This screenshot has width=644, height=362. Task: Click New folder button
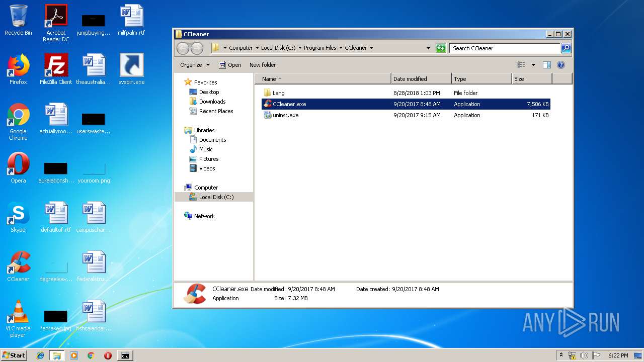263,65
